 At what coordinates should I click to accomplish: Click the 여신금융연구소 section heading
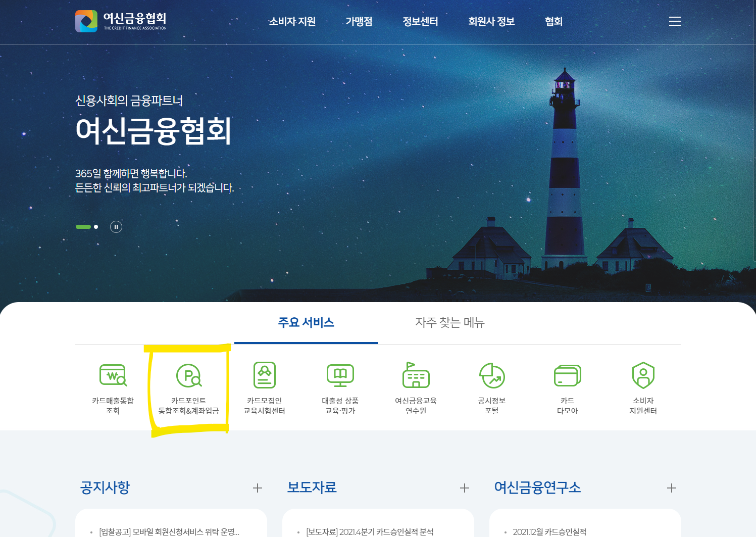[537, 487]
